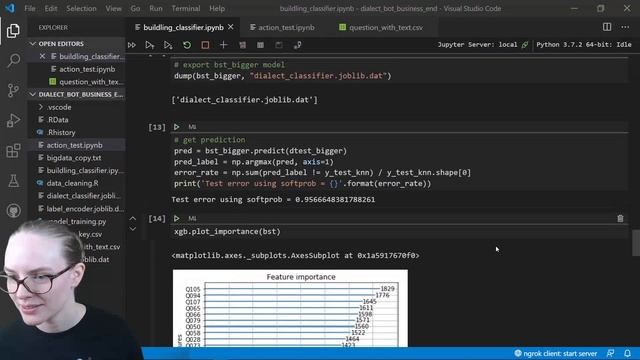Image resolution: width=640 pixels, height=360 pixels.
Task: Open the Test beaker view
Action: tap(13, 181)
